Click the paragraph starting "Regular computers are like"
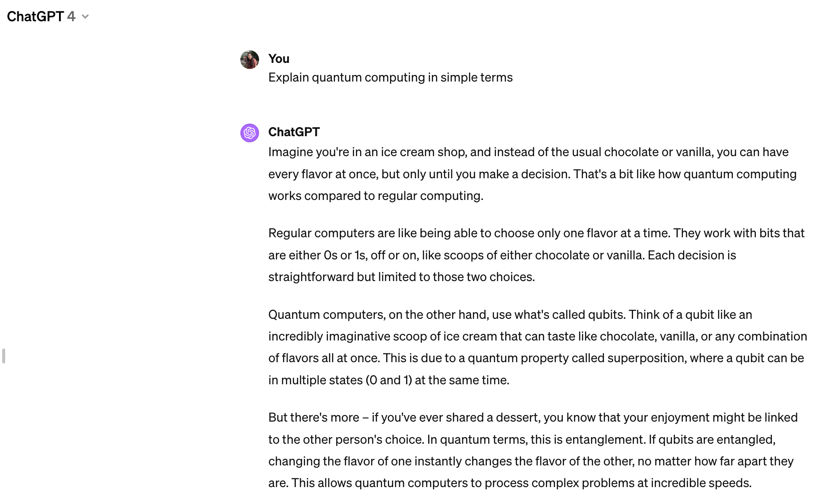The width and height of the screenshot is (827, 504). (536, 255)
